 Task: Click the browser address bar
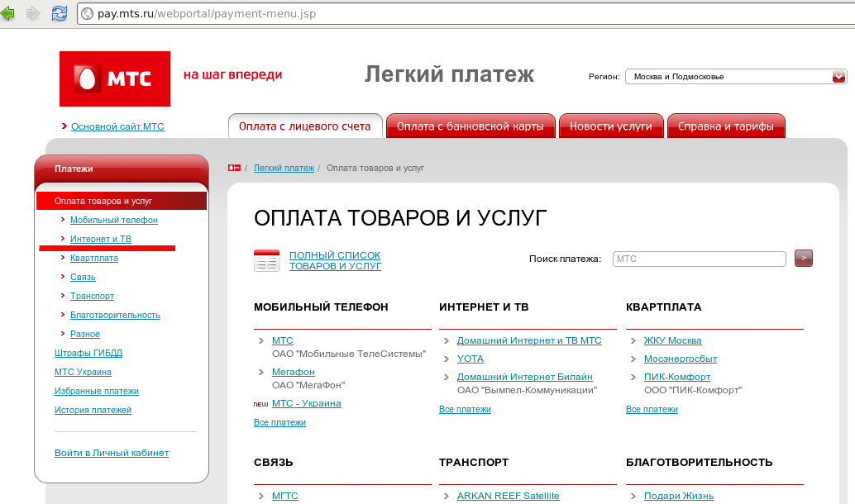[x=466, y=13]
